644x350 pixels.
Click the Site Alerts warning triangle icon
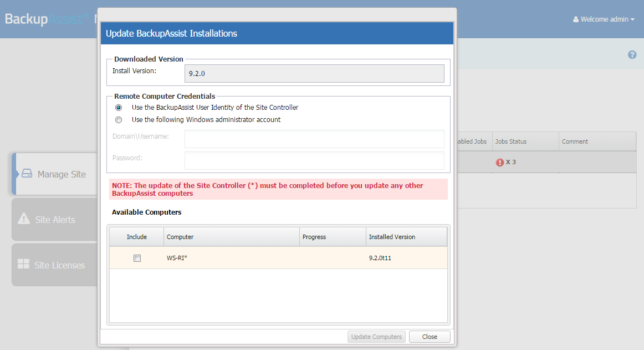pos(24,219)
